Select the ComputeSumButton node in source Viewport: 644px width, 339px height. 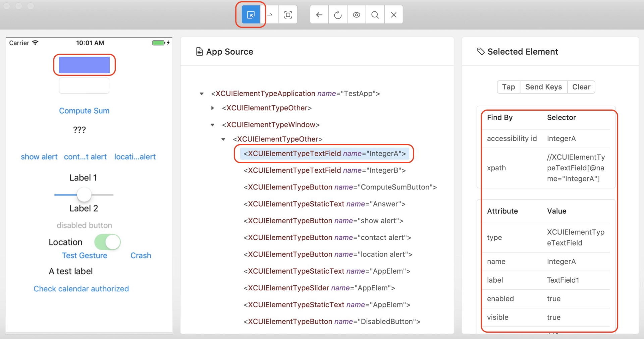coord(340,187)
